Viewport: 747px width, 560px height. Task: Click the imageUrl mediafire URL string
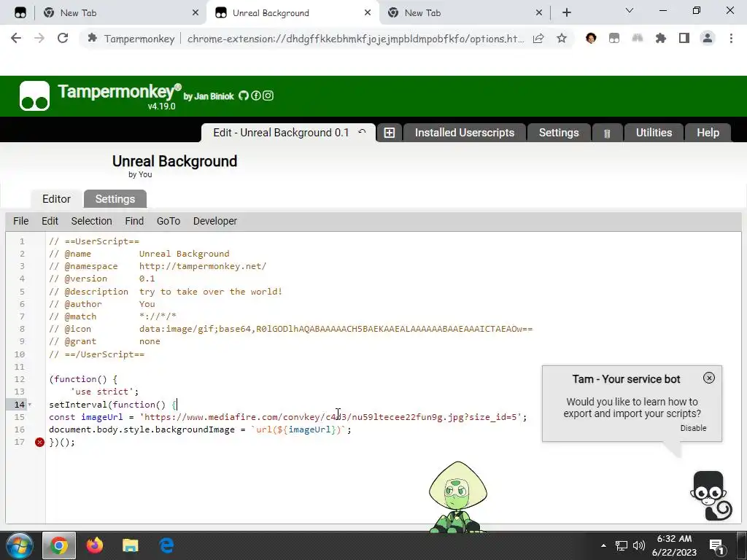[330, 417]
